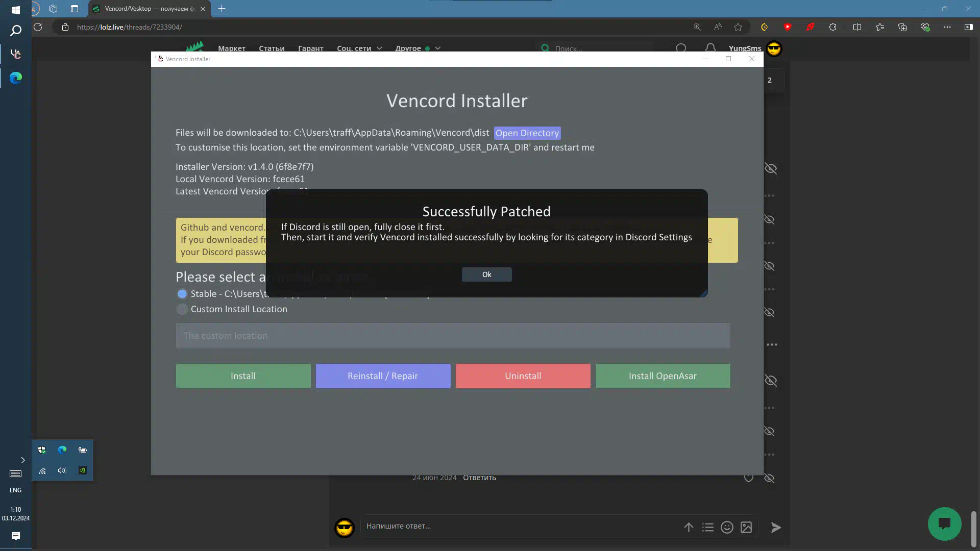Click the up arrow in reply editor
Viewport: 980px width, 551px height.
pyautogui.click(x=689, y=528)
